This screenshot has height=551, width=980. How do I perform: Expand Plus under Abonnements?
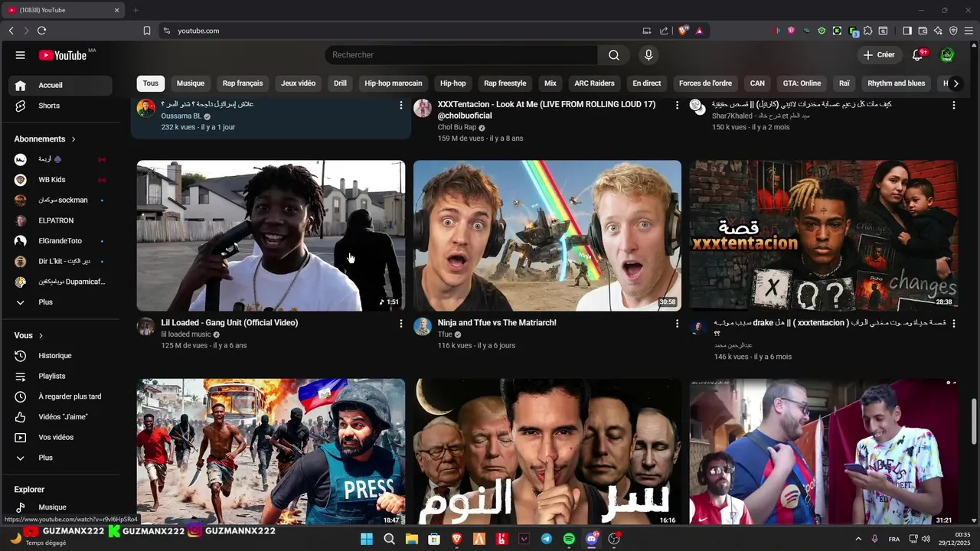61,302
